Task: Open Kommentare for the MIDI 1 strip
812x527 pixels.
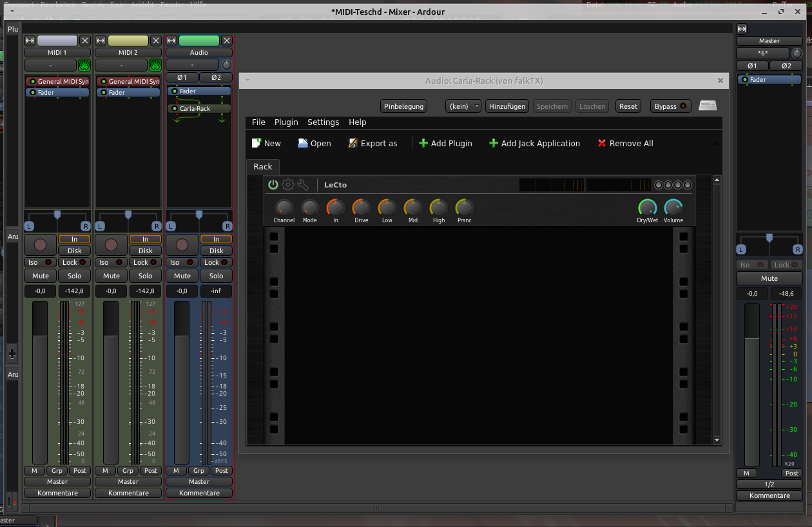Action: [x=57, y=493]
